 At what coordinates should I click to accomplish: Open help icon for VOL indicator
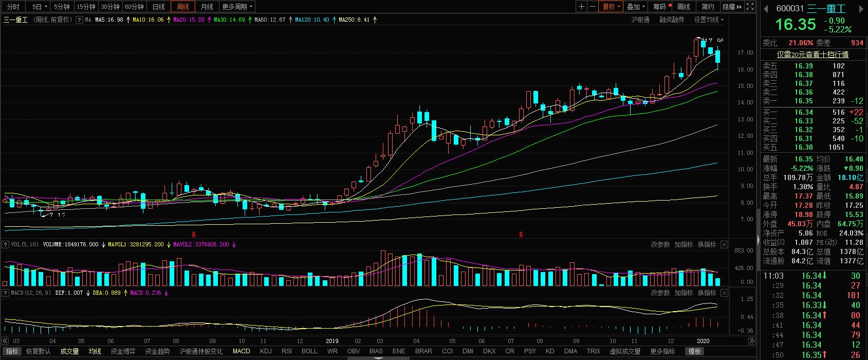(6, 244)
